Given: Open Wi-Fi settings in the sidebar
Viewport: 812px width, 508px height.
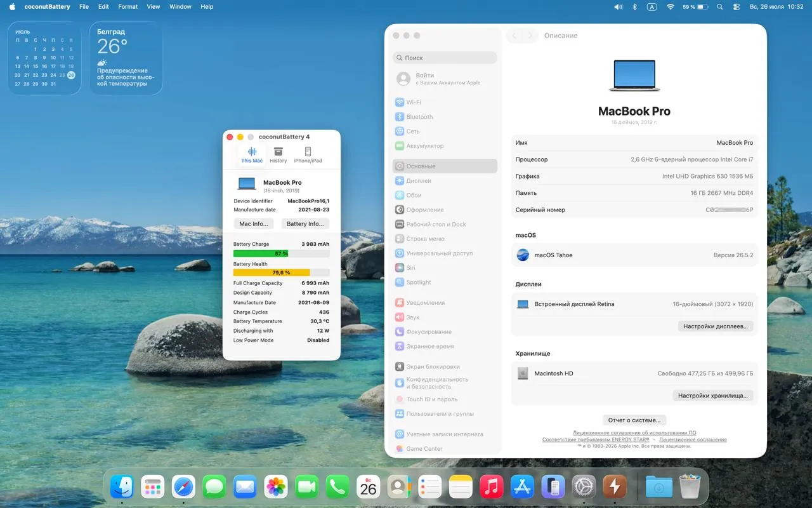Looking at the screenshot, I should (x=445, y=102).
